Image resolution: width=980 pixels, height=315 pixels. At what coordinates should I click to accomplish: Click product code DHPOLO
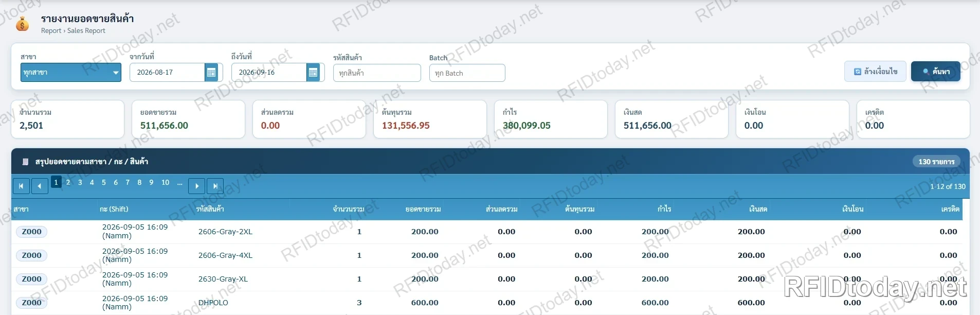tap(213, 303)
